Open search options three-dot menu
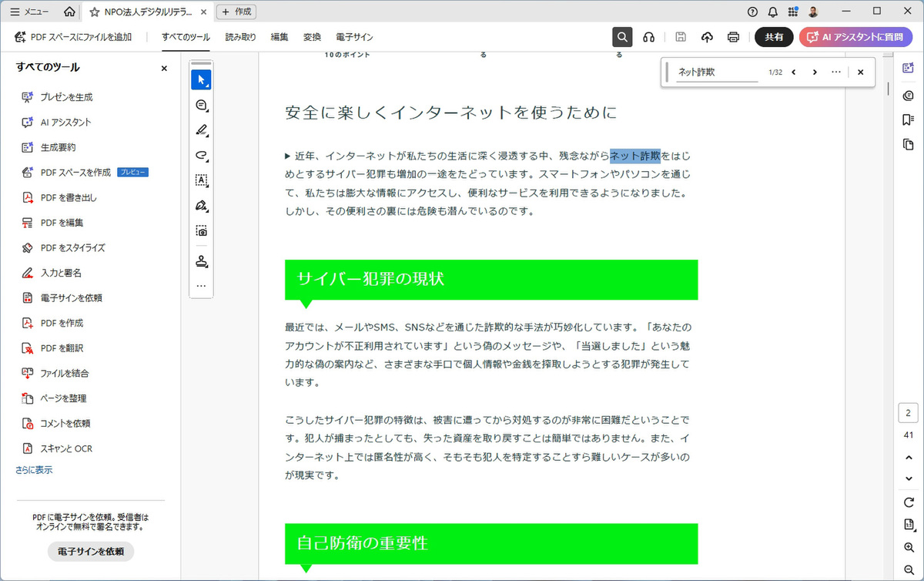Screen dimensions: 924x581 [836, 72]
